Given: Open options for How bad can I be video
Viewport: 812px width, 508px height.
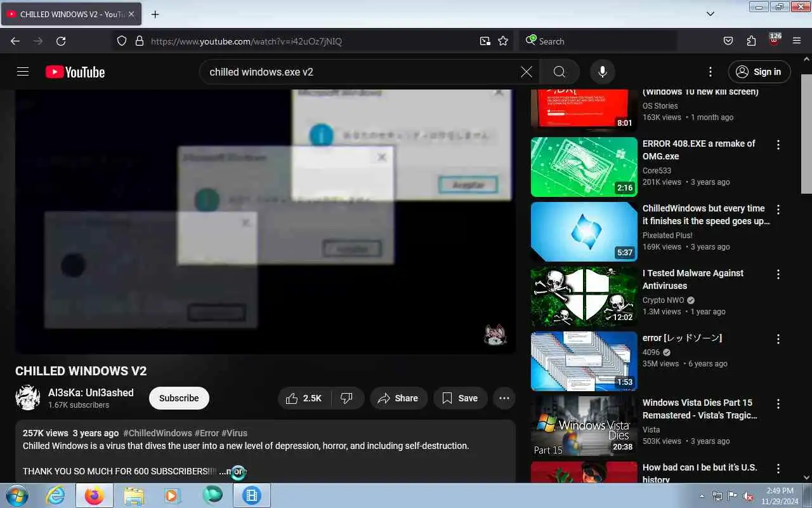Looking at the screenshot, I should click(x=778, y=469).
